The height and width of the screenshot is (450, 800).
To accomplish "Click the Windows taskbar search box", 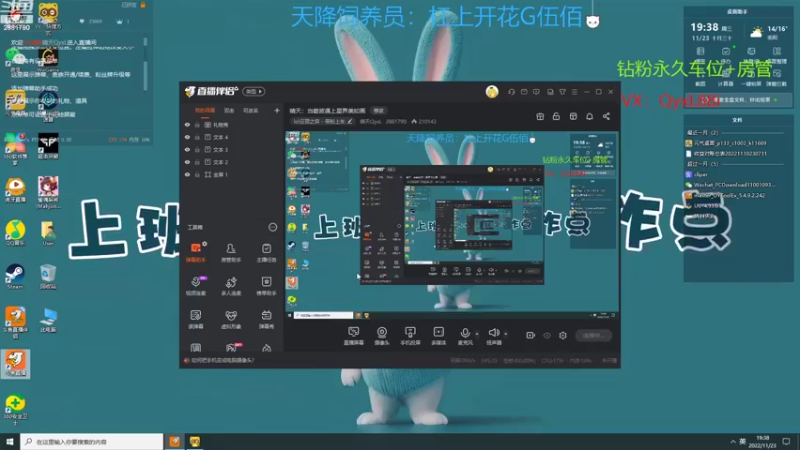I will click(x=92, y=441).
